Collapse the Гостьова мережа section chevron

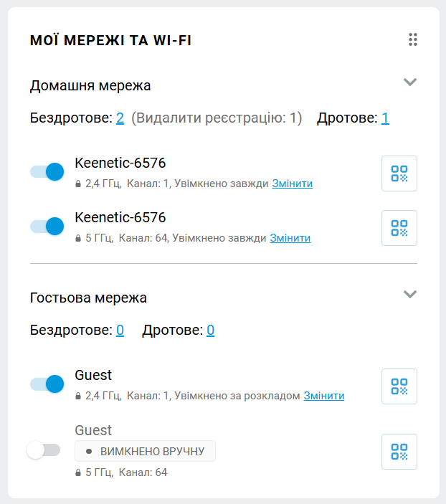(410, 294)
